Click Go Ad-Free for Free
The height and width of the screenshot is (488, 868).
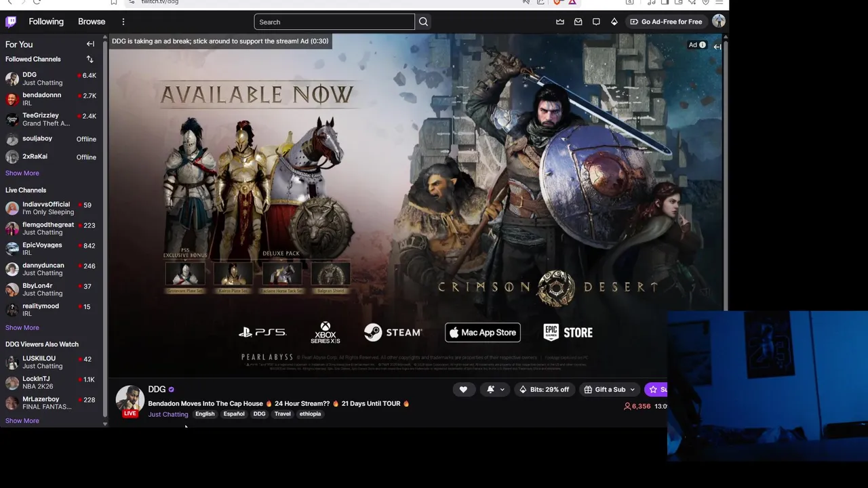pyautogui.click(x=667, y=22)
